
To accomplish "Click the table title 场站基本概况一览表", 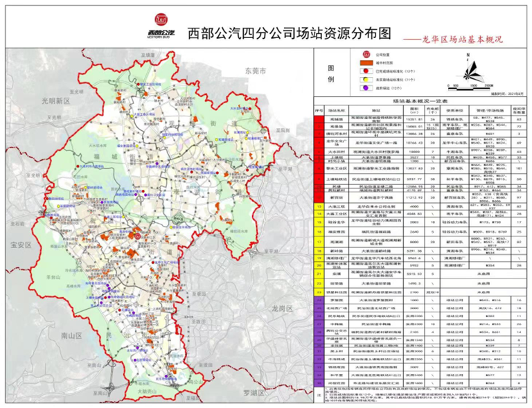I will click(x=420, y=101).
